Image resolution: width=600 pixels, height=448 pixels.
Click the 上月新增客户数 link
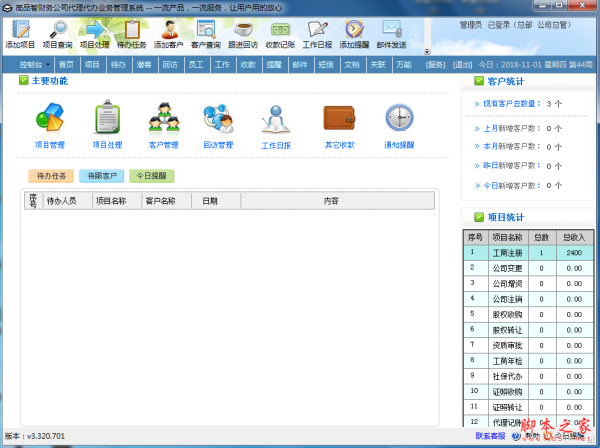click(x=512, y=129)
